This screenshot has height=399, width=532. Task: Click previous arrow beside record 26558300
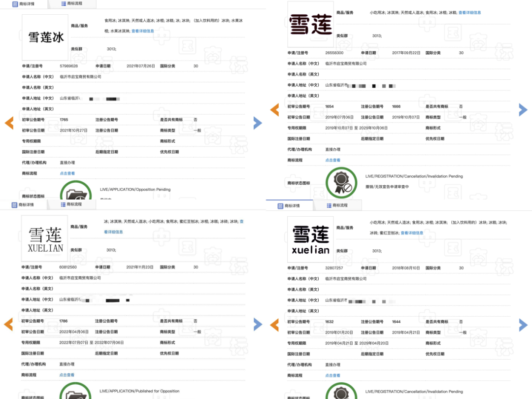[x=274, y=109]
